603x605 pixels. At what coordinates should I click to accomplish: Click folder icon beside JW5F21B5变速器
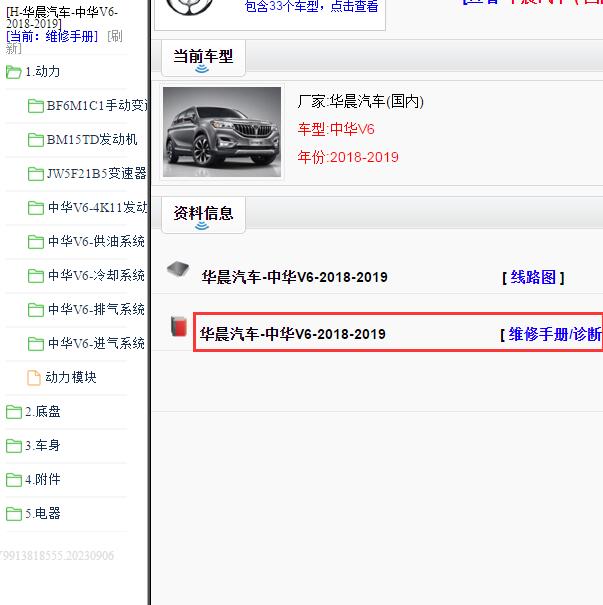35,173
